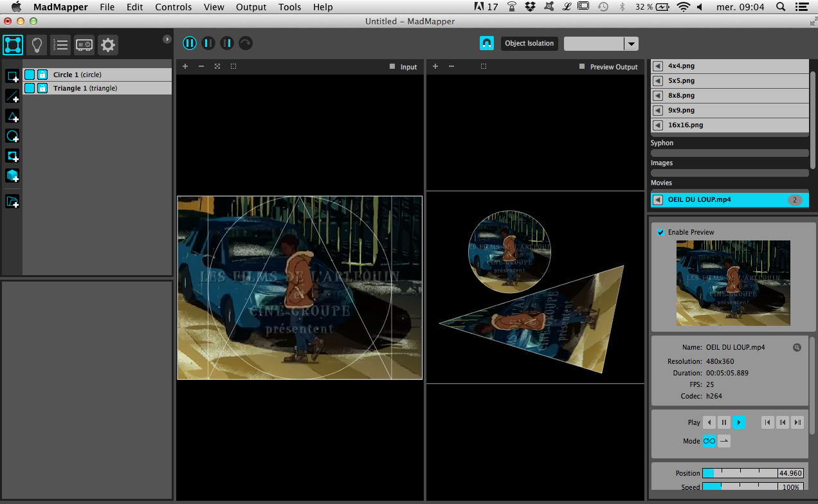Uncheck the Enable Preview checkbox

click(x=660, y=232)
